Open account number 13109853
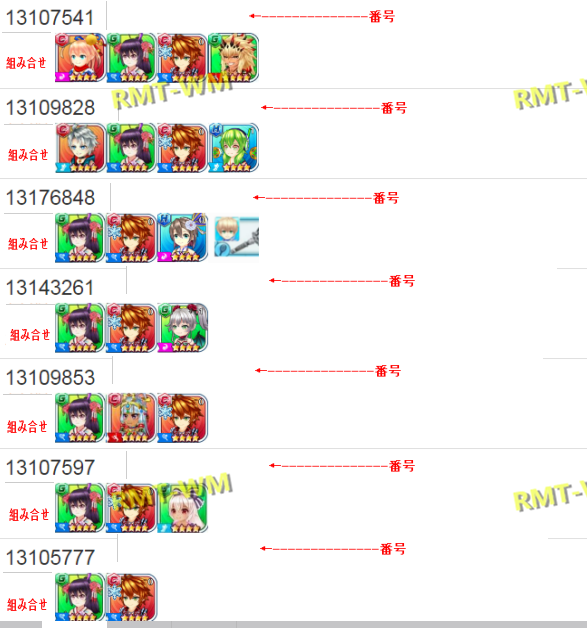Viewport: 587px width, 628px height. [x=50, y=378]
